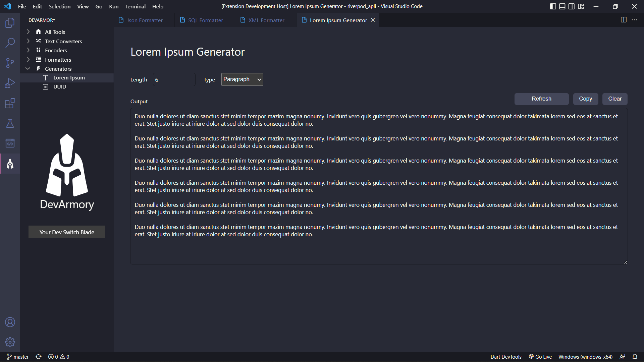Open errors and warnings count
The image size is (644, 362).
[x=59, y=357]
